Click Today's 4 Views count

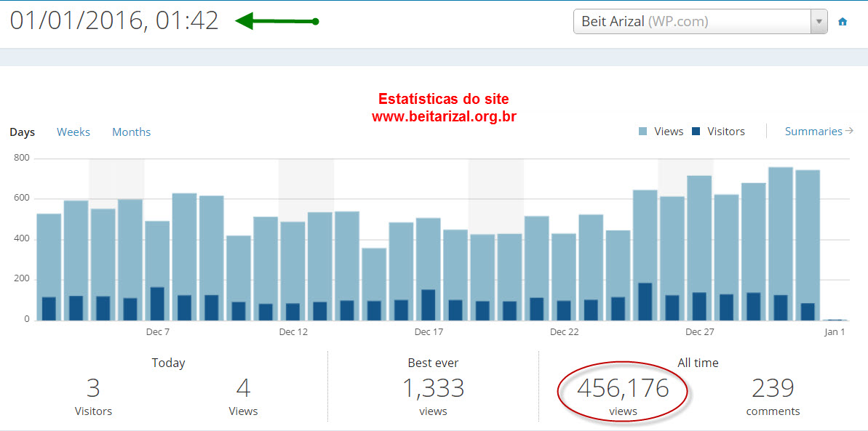coord(243,389)
